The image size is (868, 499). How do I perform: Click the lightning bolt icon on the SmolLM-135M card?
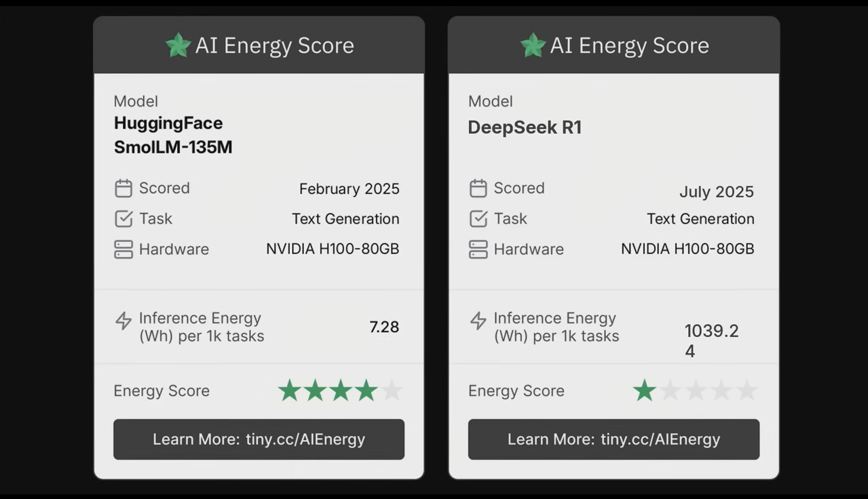pyautogui.click(x=124, y=321)
